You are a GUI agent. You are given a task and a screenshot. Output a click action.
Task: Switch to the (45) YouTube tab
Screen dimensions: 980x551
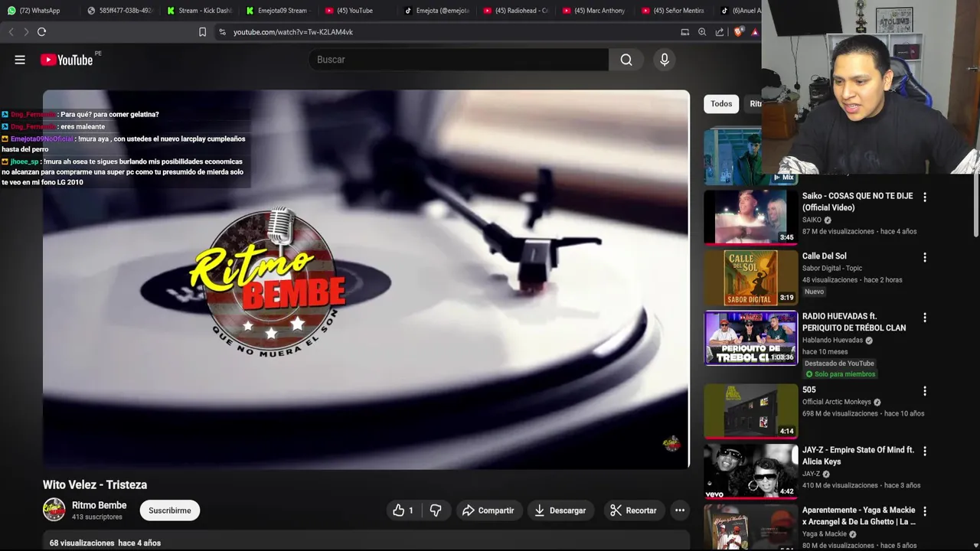[x=355, y=11]
